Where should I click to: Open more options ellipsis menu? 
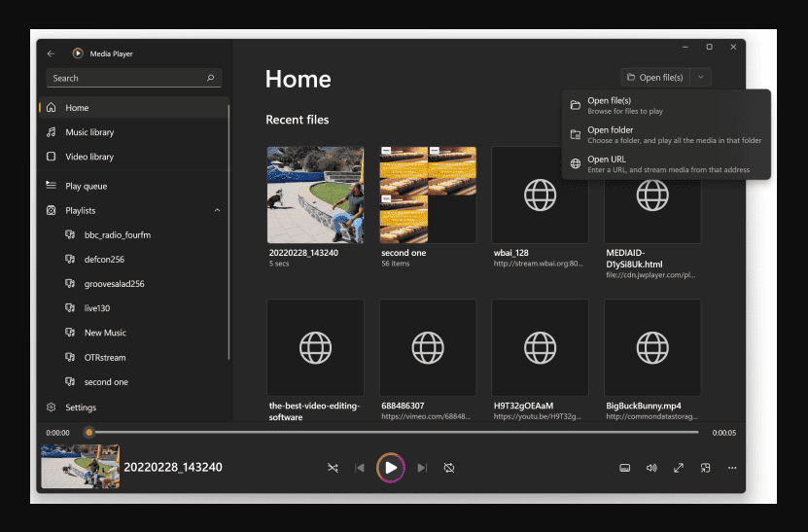click(732, 468)
